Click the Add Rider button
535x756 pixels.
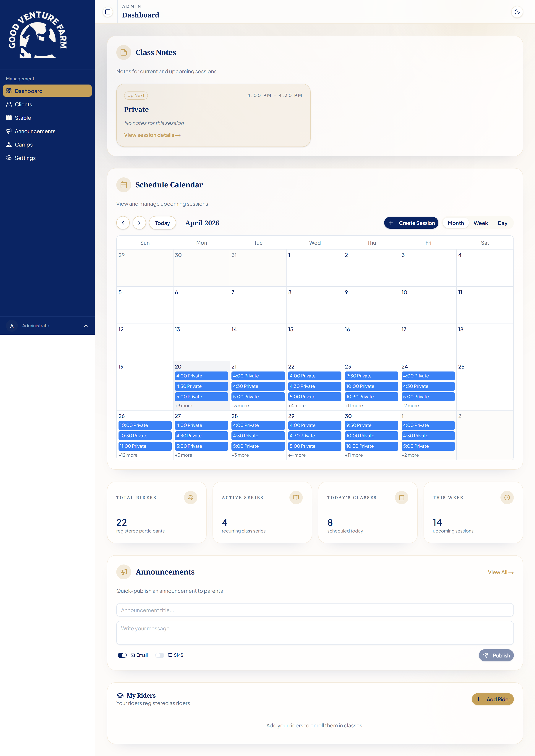tap(492, 699)
